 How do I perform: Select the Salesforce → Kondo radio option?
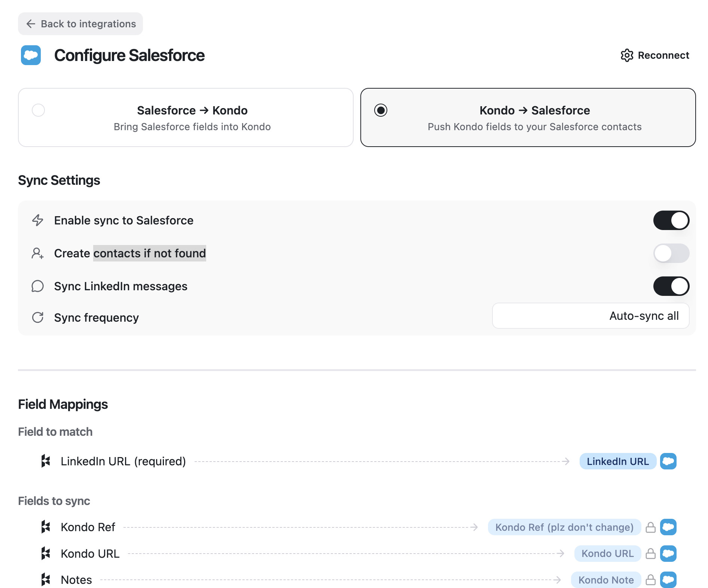(38, 110)
